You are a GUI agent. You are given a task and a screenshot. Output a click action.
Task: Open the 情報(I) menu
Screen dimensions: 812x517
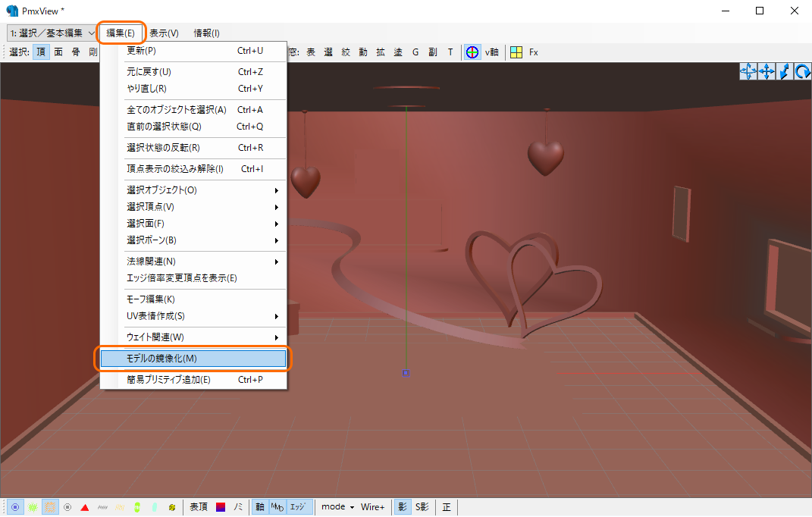(x=205, y=33)
